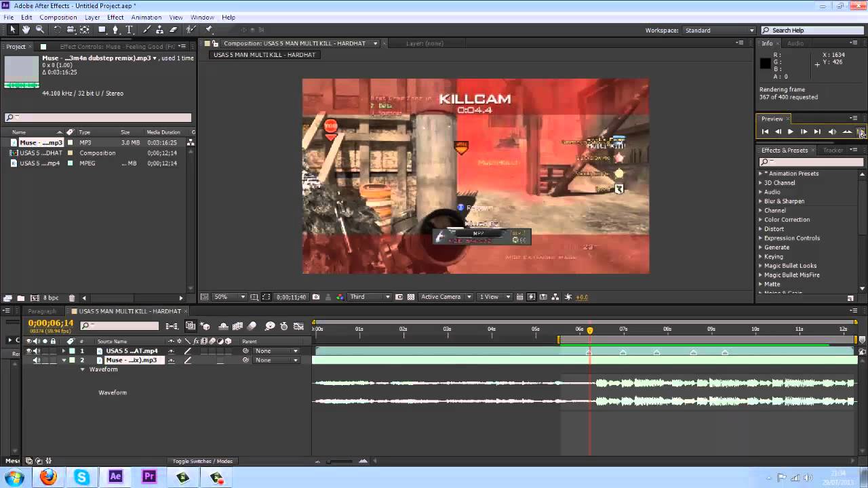Enable Motion Blur switch in timeline

252,326
